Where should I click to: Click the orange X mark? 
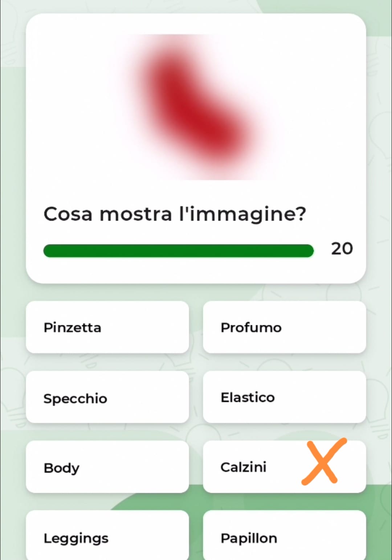pos(323,462)
